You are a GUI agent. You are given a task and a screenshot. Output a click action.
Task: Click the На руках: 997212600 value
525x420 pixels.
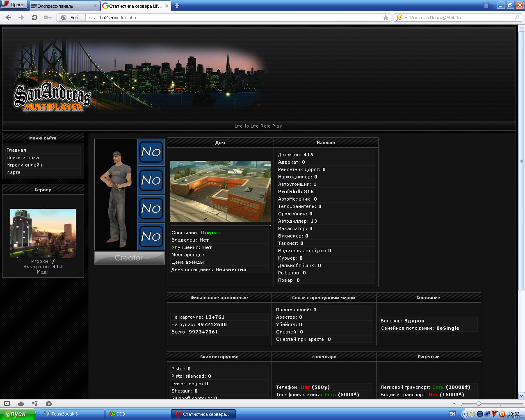click(212, 324)
